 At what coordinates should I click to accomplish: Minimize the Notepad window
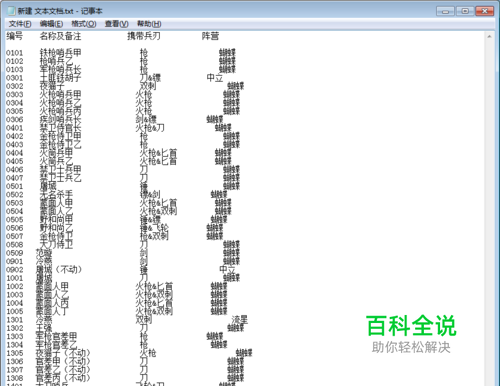(445, 11)
